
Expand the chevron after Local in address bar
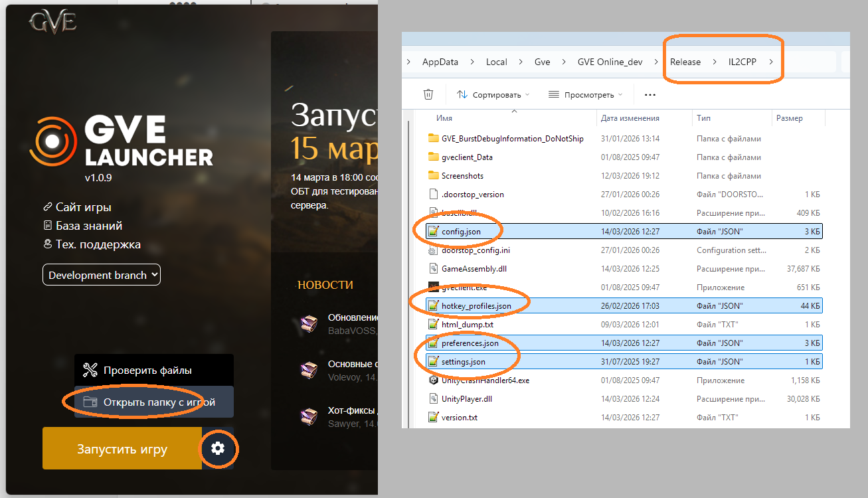(x=521, y=62)
